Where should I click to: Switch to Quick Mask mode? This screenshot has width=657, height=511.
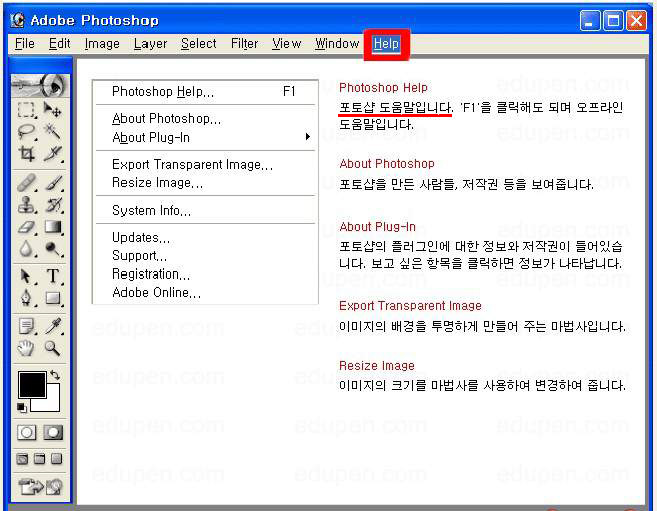pyautogui.click(x=53, y=432)
